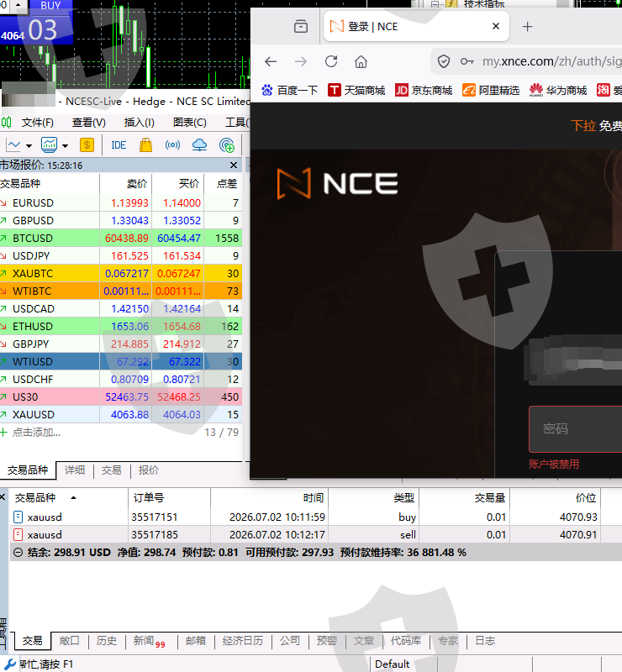This screenshot has width=622, height=672.
Task: Open the 查看(V) menu
Action: point(89,123)
